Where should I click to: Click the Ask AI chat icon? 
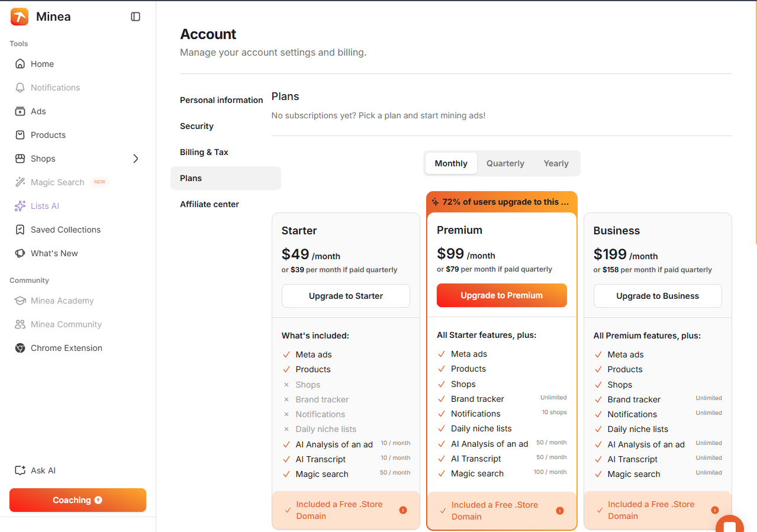click(20, 470)
